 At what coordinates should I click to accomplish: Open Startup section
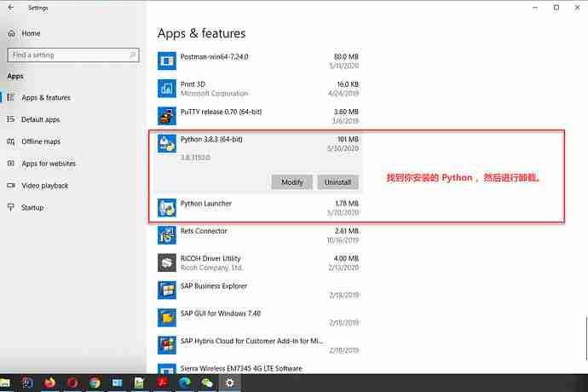coord(25,207)
